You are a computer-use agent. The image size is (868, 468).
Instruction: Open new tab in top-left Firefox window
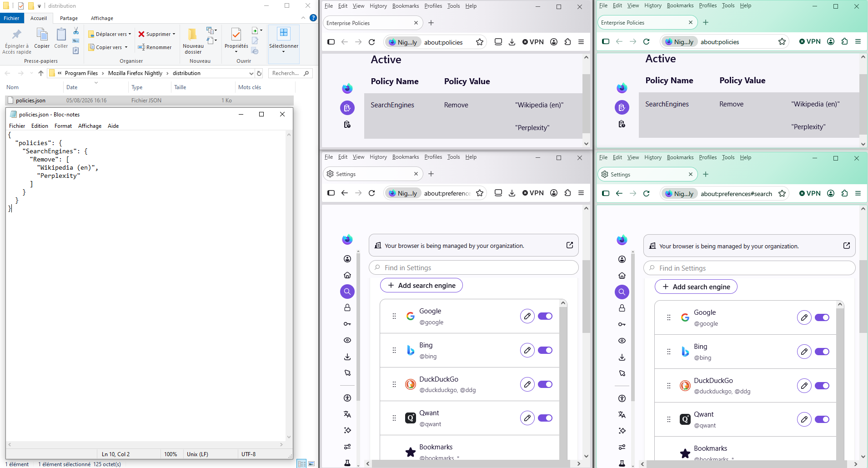tap(431, 23)
